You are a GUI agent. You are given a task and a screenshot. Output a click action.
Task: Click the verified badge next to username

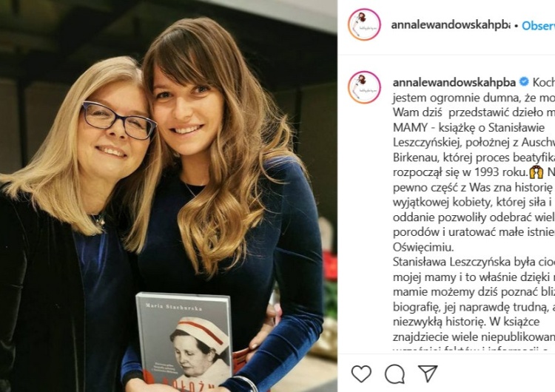point(524,82)
